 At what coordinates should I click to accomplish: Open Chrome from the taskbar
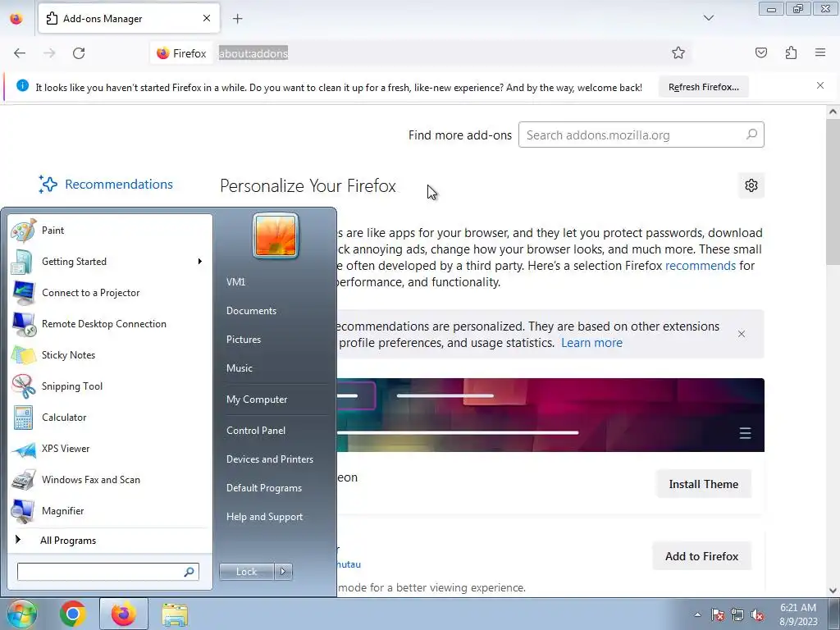point(73,614)
